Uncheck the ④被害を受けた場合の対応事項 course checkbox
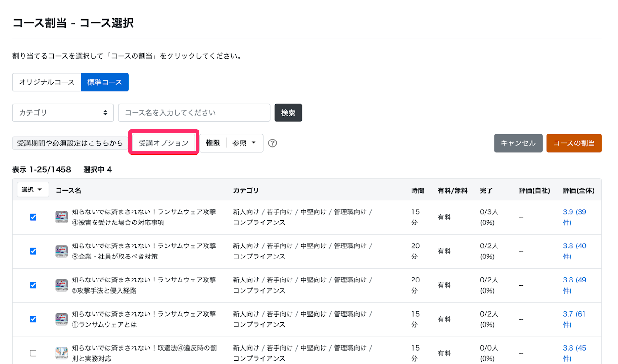This screenshot has height=364, width=618. click(33, 217)
